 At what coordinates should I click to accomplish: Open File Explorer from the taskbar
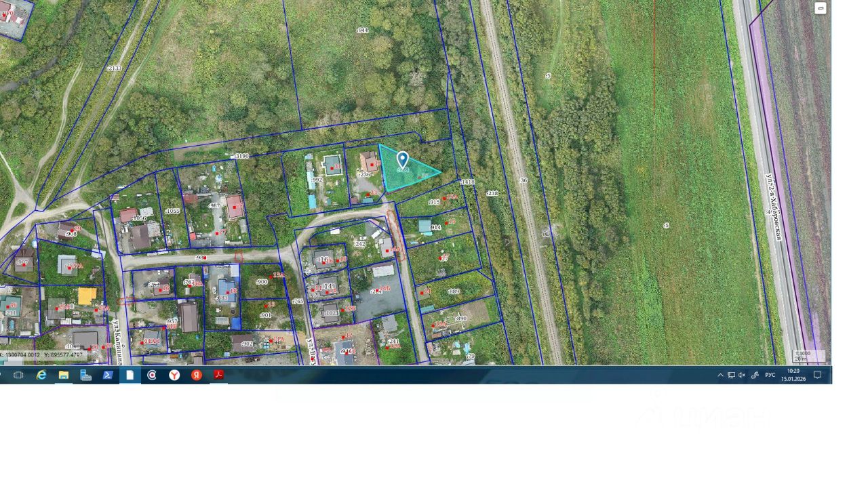[63, 375]
